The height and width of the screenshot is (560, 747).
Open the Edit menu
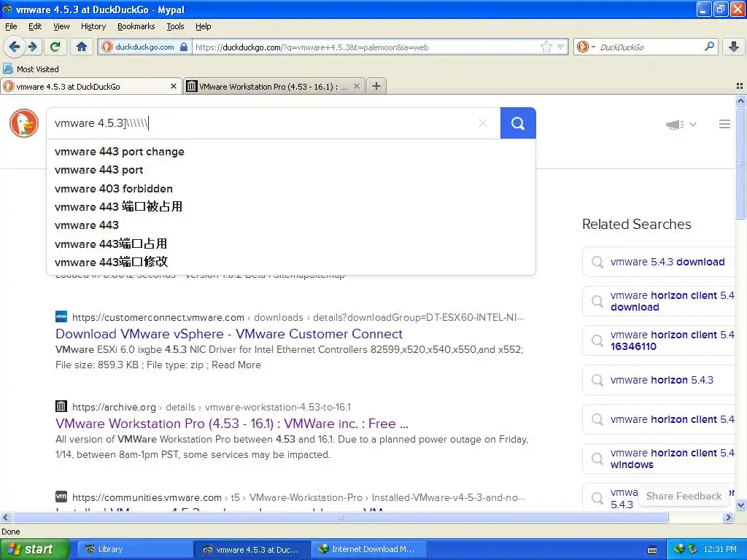click(x=35, y=26)
